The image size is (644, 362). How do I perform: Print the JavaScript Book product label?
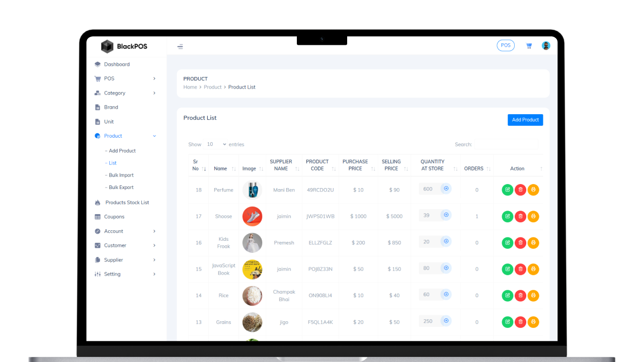click(533, 269)
